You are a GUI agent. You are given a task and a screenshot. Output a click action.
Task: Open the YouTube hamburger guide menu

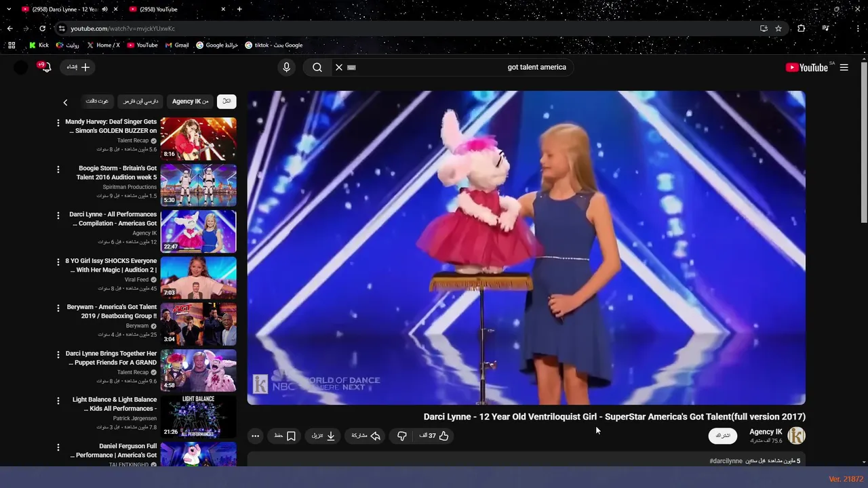click(x=844, y=67)
